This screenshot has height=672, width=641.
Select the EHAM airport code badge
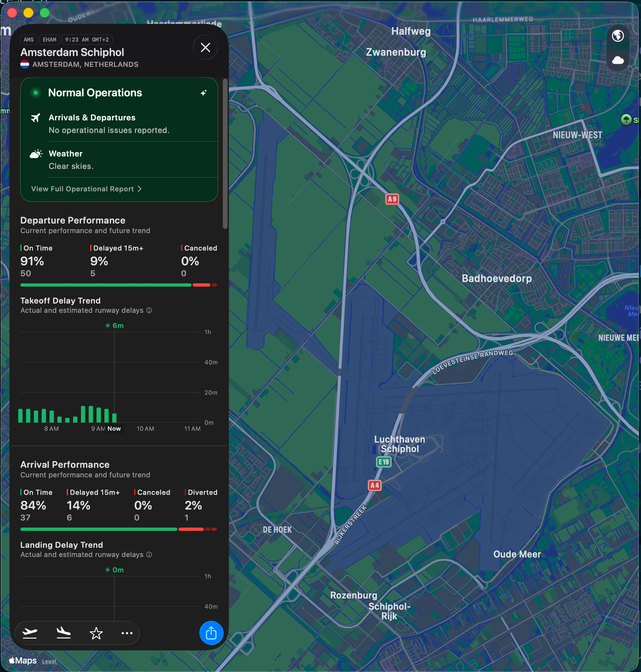(49, 39)
